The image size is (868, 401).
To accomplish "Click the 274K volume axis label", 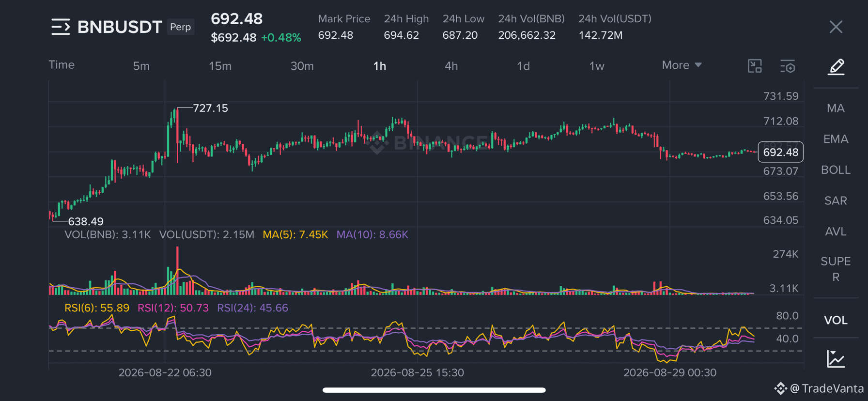I will pyautogui.click(x=785, y=254).
